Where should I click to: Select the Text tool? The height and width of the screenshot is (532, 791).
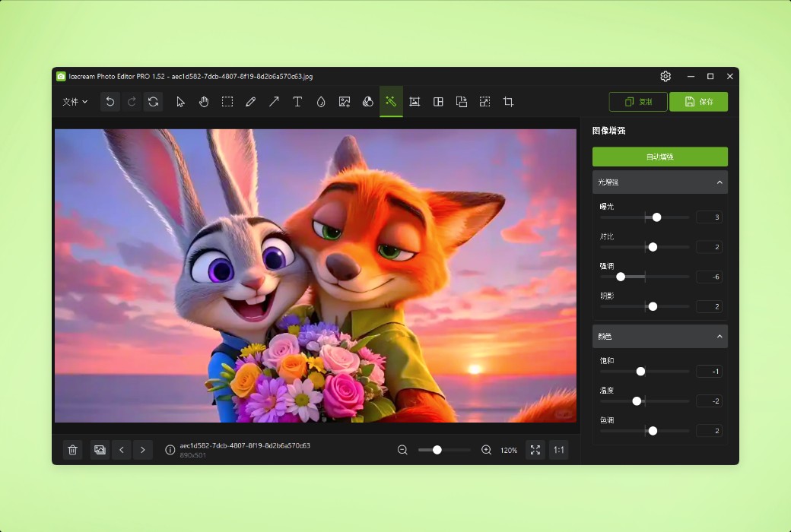297,101
